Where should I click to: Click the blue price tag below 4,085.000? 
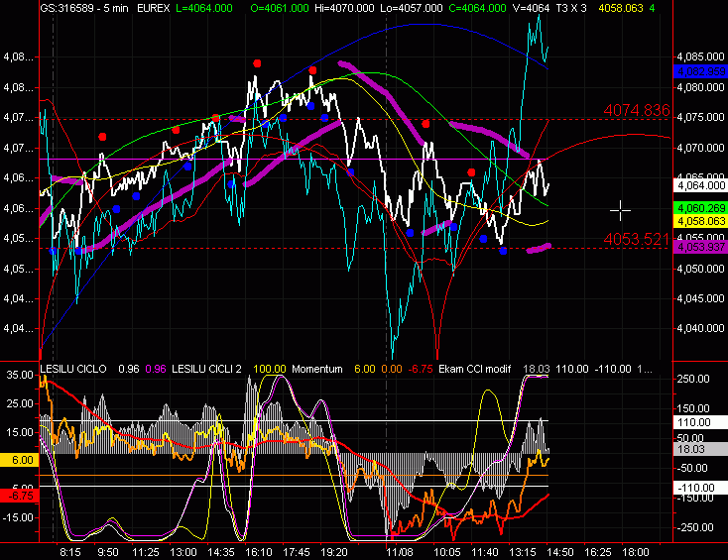click(697, 72)
